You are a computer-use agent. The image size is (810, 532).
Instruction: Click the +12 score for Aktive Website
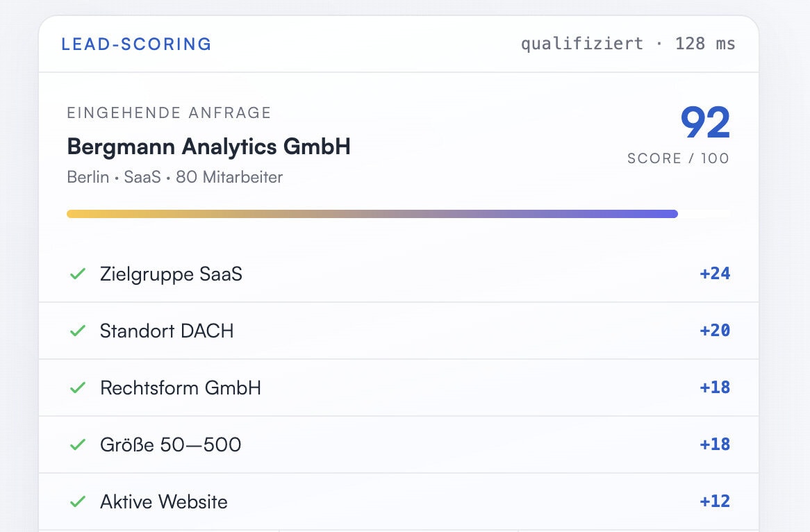[x=715, y=501]
